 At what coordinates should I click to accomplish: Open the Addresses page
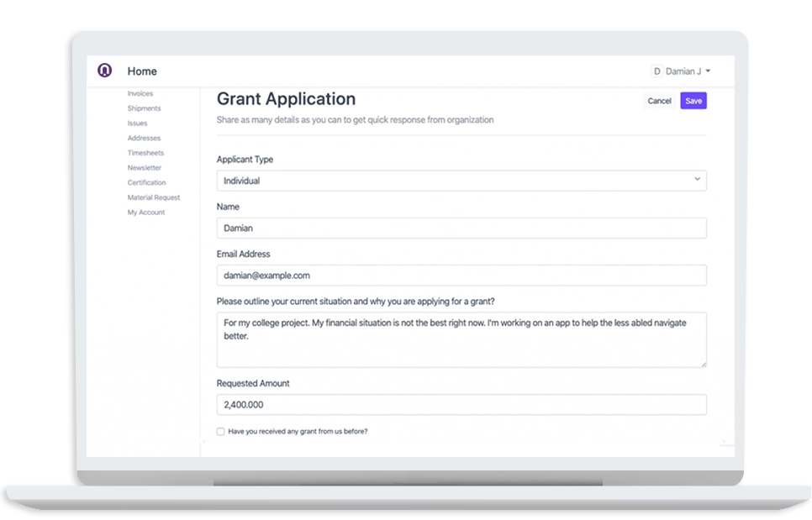[142, 138]
